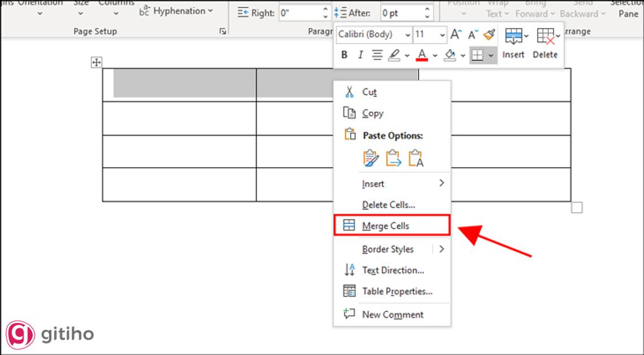Click Shrink Font icon in mini toolbar
Viewport: 644px width, 355px height.
(x=473, y=34)
